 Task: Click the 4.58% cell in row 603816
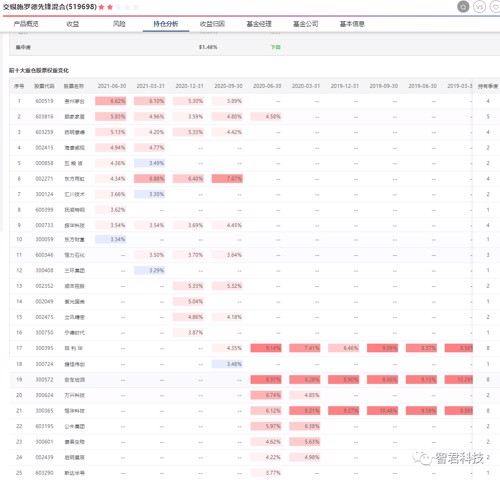266,117
